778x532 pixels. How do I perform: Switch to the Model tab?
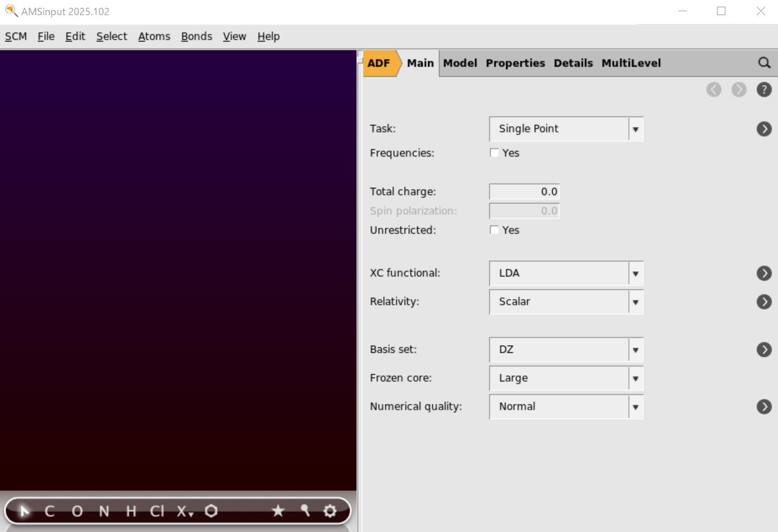(460, 63)
